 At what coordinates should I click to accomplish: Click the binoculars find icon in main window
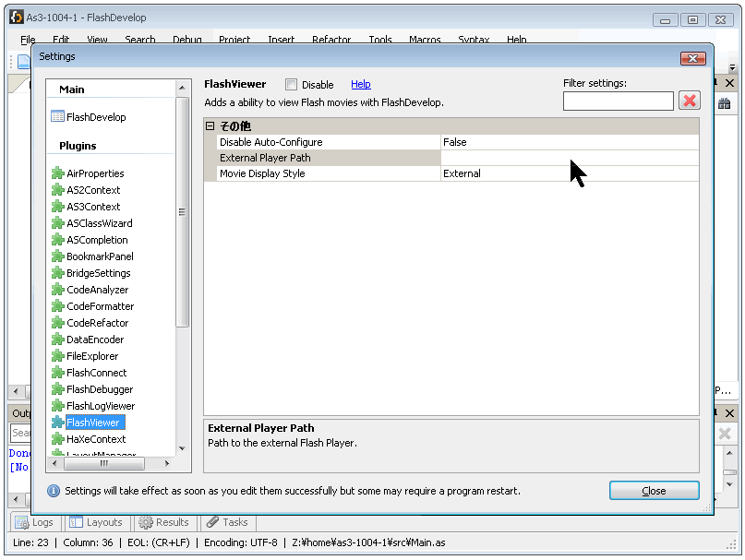(724, 103)
